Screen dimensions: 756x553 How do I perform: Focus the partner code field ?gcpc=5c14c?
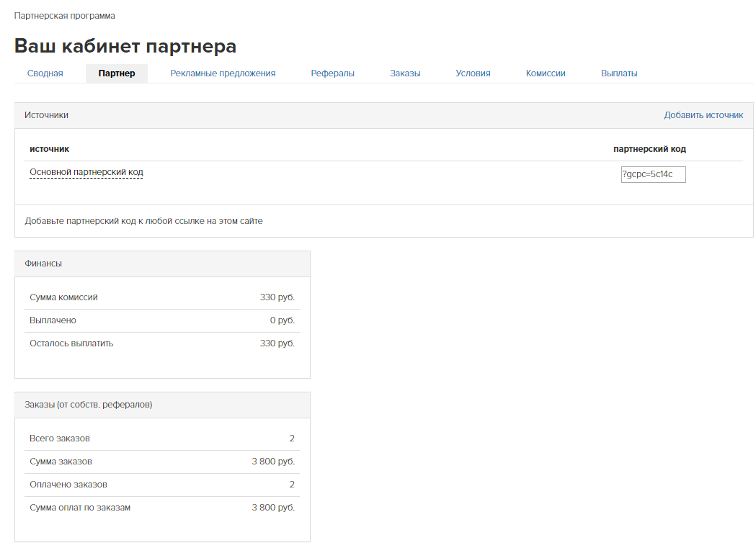point(653,175)
